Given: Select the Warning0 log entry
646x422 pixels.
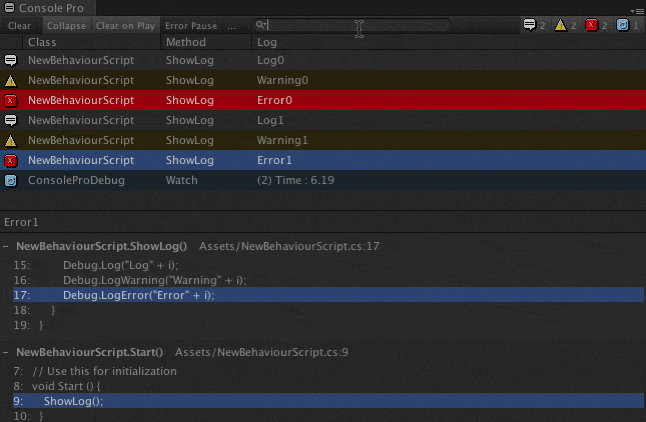Looking at the screenshot, I should (323, 80).
